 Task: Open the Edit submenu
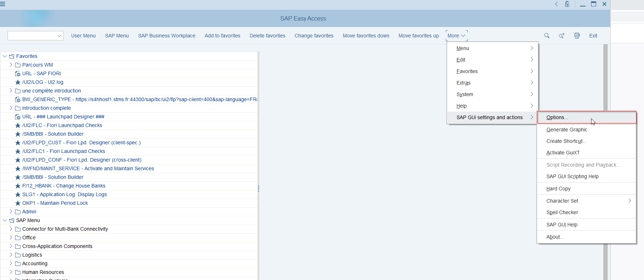coord(493,60)
